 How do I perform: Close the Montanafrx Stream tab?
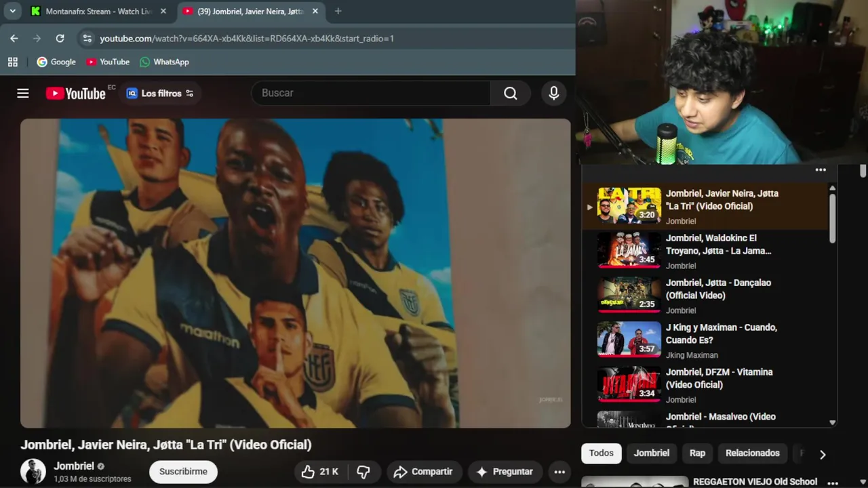163,12
